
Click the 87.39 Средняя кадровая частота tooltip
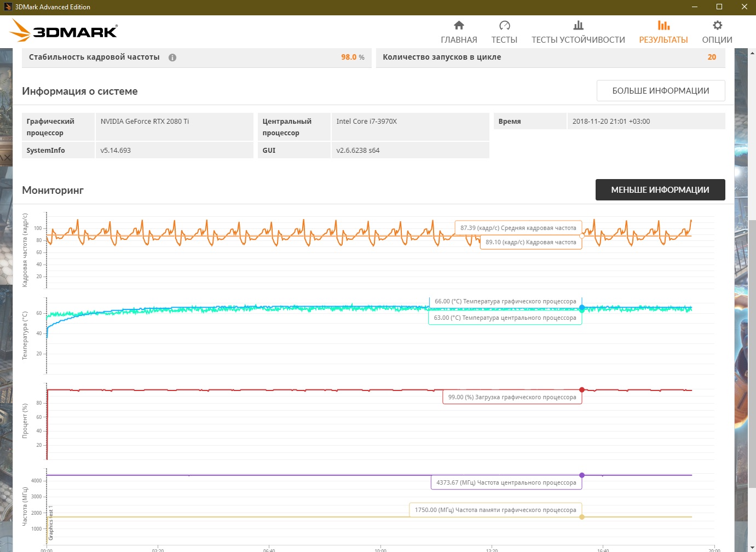click(518, 228)
